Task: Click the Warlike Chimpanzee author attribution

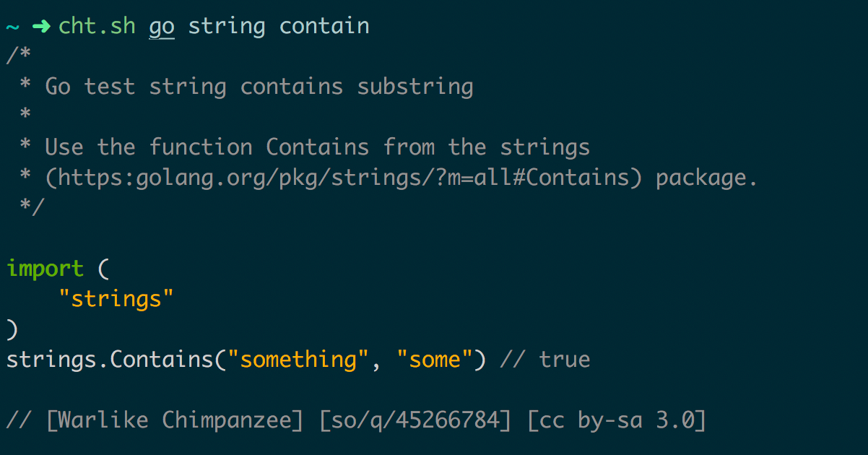Action: [174, 420]
